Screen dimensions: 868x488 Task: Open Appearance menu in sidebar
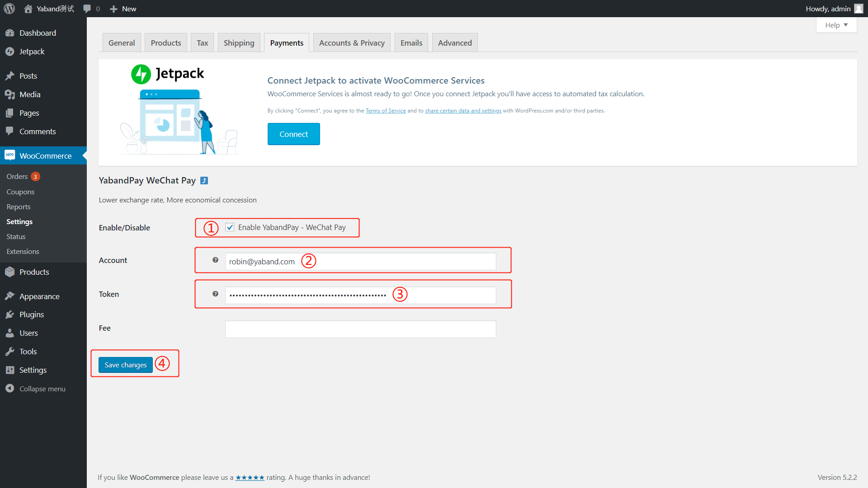tap(39, 296)
